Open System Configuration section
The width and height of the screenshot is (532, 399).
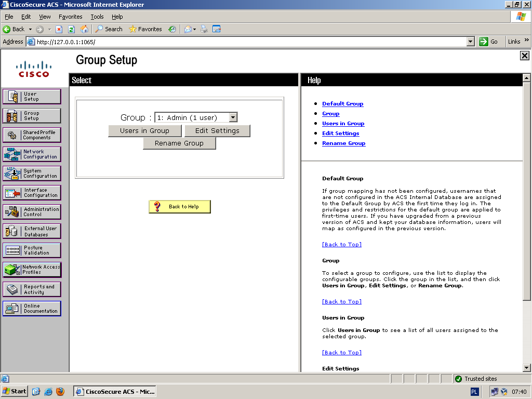(32, 174)
